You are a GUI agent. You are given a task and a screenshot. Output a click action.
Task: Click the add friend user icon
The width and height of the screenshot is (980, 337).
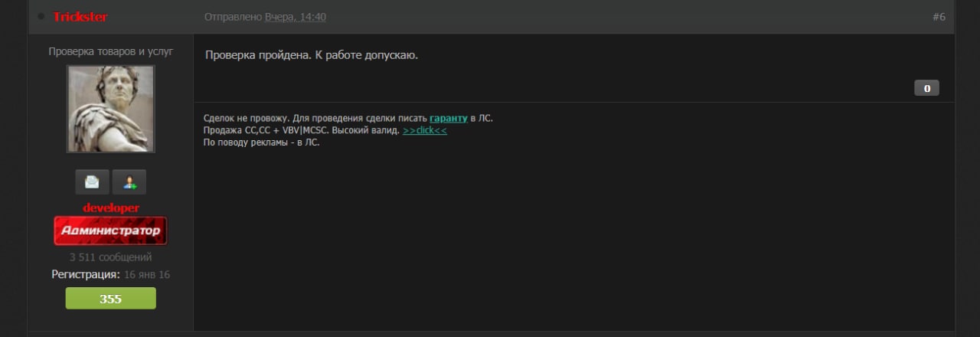click(129, 182)
